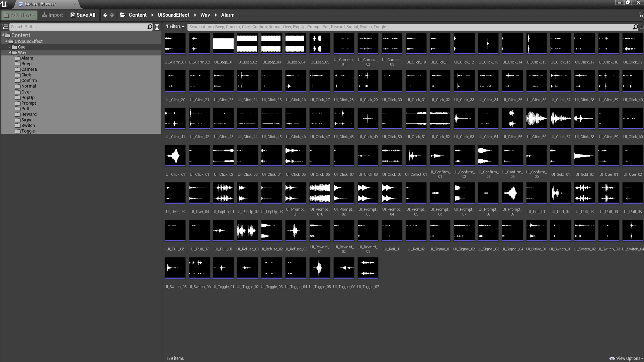Click the forward navigation arrow

pos(112,15)
